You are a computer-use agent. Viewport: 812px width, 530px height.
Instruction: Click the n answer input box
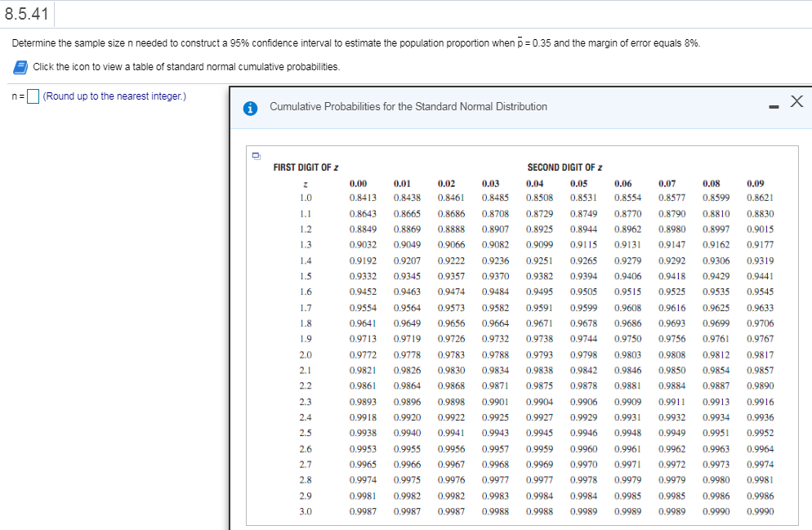click(x=33, y=96)
